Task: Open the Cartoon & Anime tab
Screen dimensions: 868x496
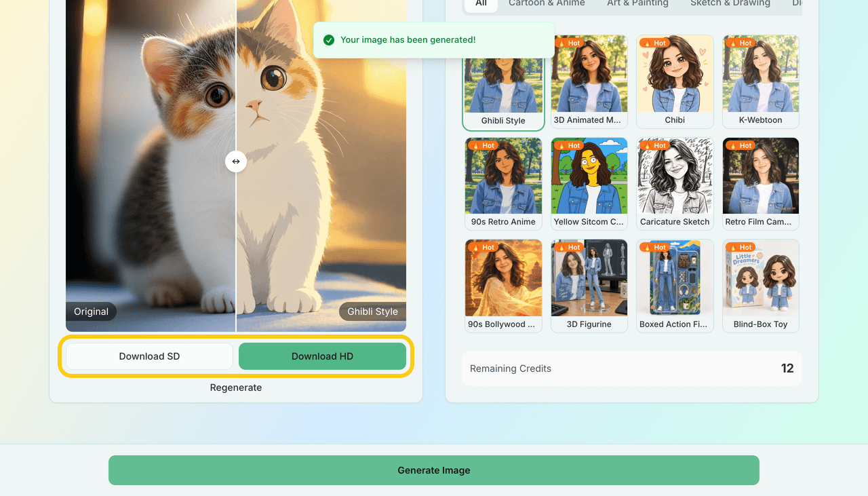Action: [547, 3]
